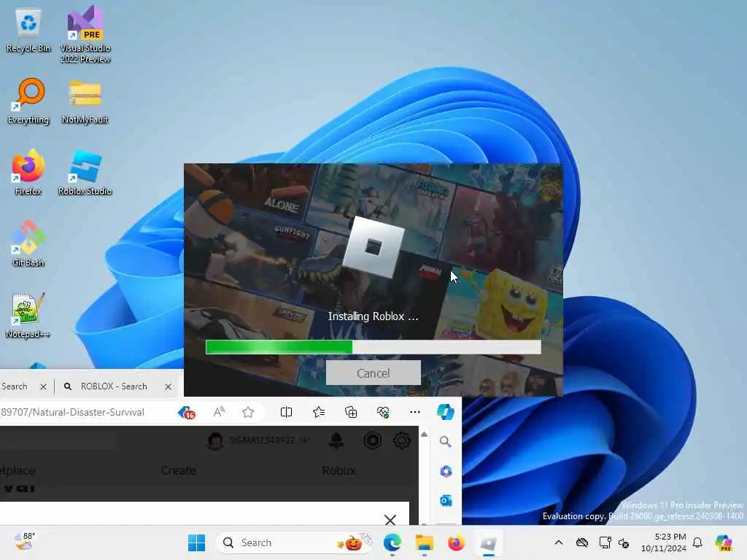Open Microsoft Edge from the taskbar
Screen dimensions: 747x560
(x=392, y=542)
